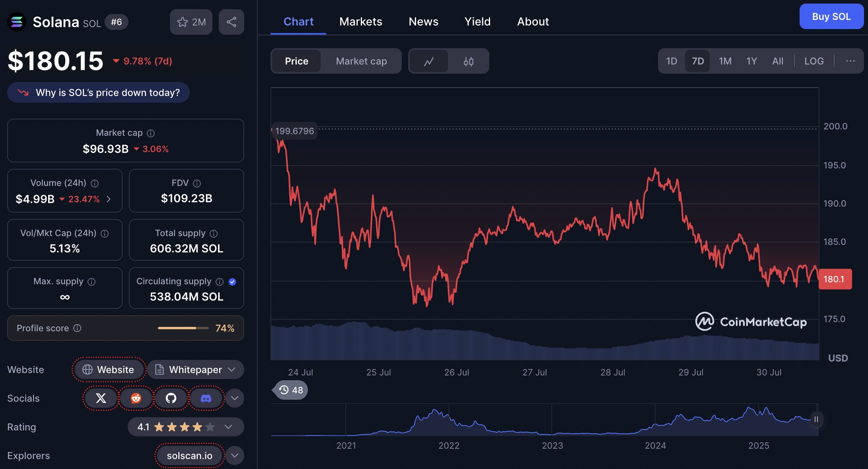This screenshot has height=469, width=868.
Task: Open chart more options (three dots)
Action: [x=850, y=61]
